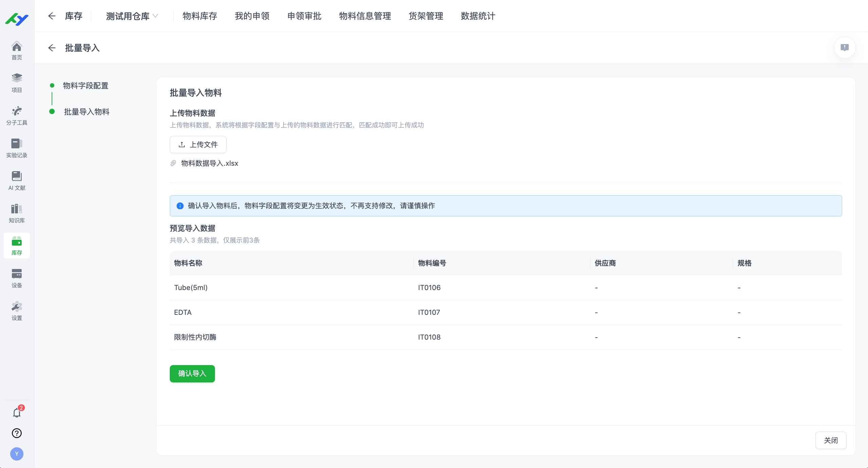Switch to the 货架管理 tab
The width and height of the screenshot is (868, 468).
(x=426, y=16)
